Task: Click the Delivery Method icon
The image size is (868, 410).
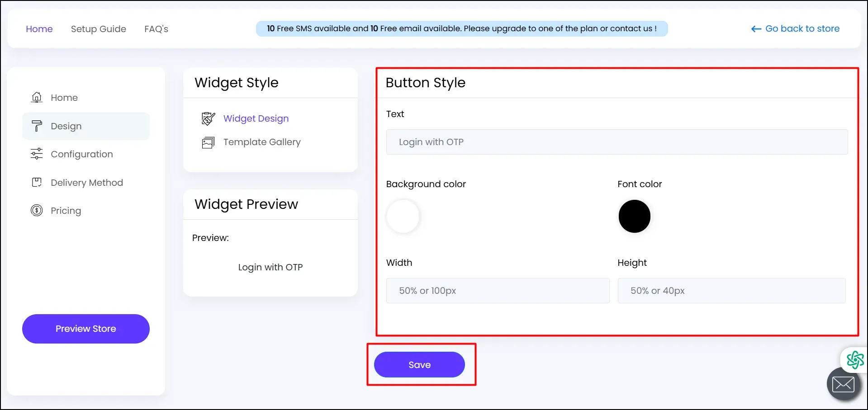Action: [36, 182]
